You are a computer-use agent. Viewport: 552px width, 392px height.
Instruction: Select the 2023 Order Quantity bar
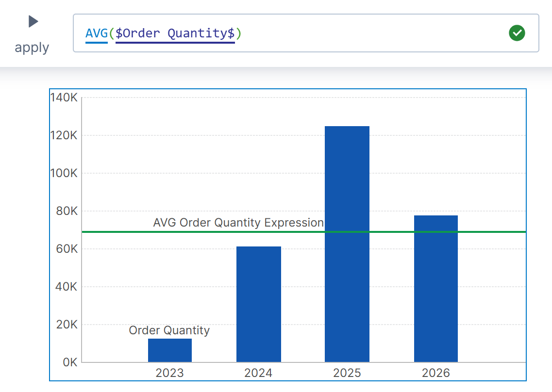pos(169,350)
